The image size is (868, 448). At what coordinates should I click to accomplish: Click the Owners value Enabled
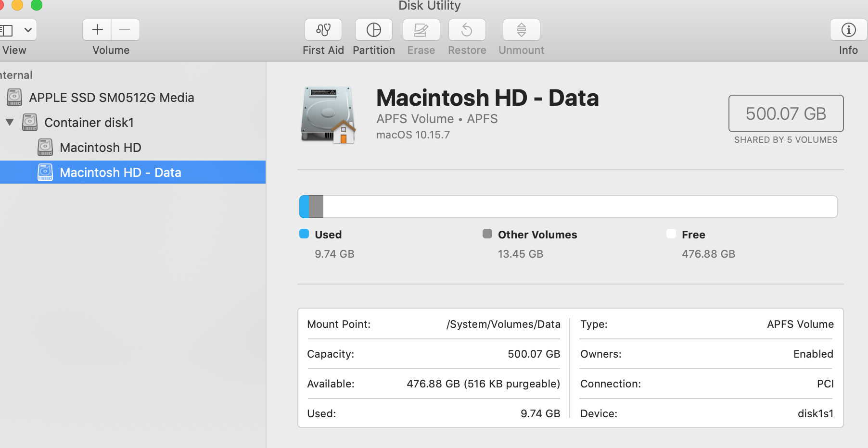pos(813,354)
